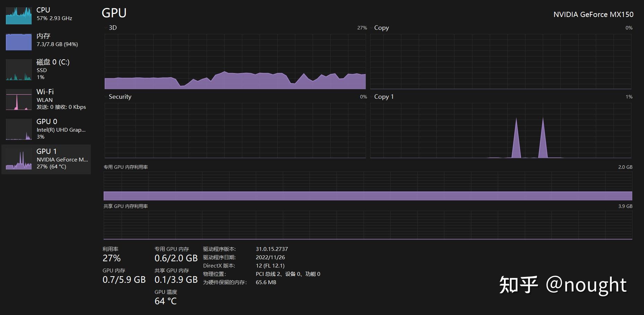The image size is (644, 315).
Task: Click the GPU heading title
Action: pyautogui.click(x=114, y=13)
